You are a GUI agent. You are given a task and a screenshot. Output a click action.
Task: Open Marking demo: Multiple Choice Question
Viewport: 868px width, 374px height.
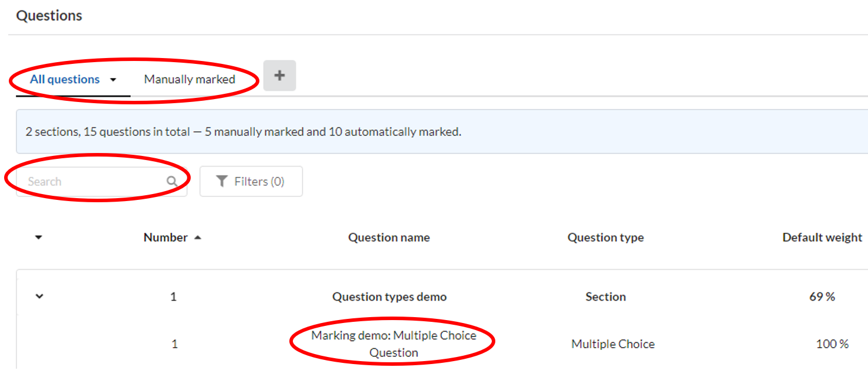(394, 344)
